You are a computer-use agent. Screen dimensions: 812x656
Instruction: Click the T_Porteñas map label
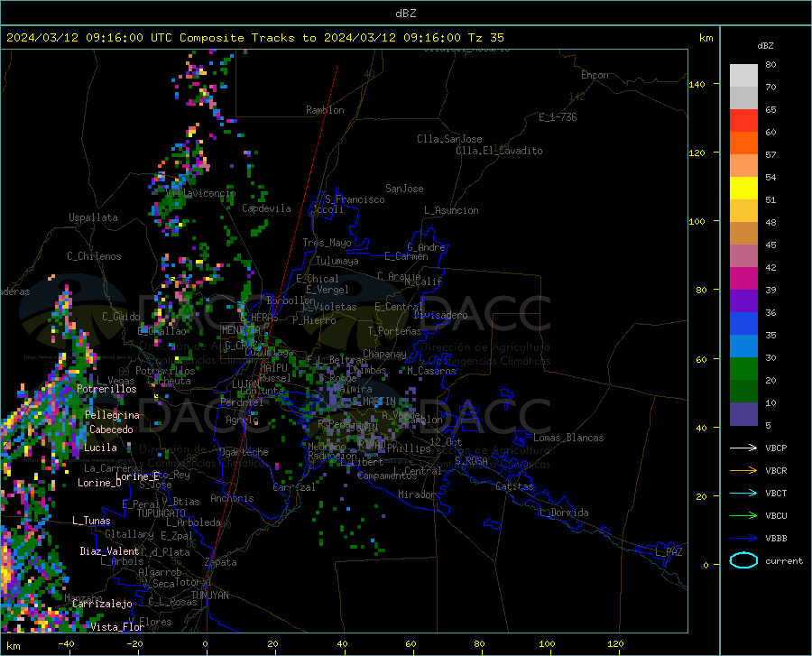[x=394, y=331]
